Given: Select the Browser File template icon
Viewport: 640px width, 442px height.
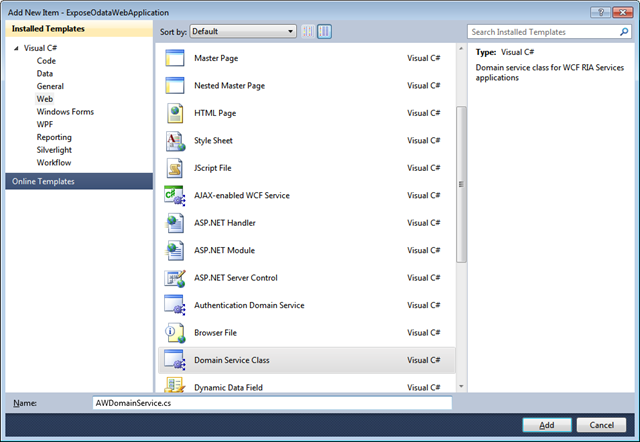Looking at the screenshot, I should pyautogui.click(x=175, y=333).
